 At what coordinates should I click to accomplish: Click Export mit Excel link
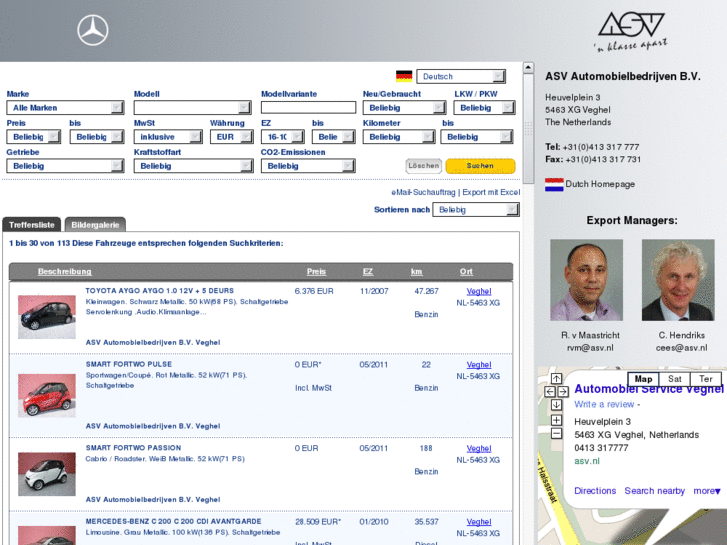pos(491,192)
